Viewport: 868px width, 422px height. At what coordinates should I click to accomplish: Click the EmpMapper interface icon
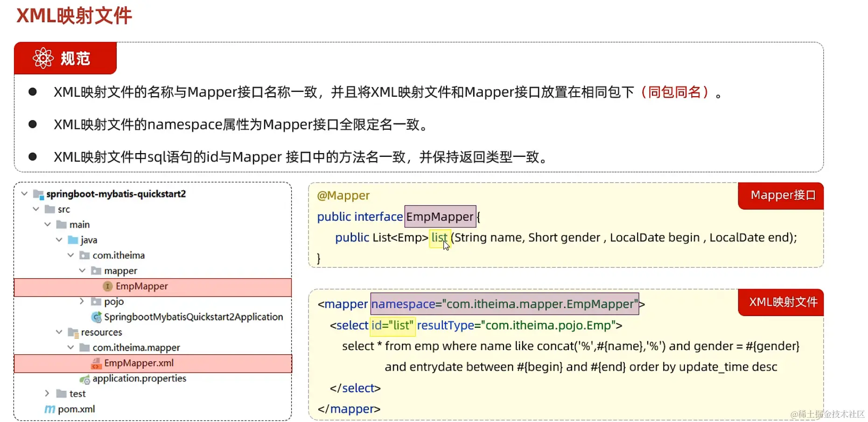point(107,286)
